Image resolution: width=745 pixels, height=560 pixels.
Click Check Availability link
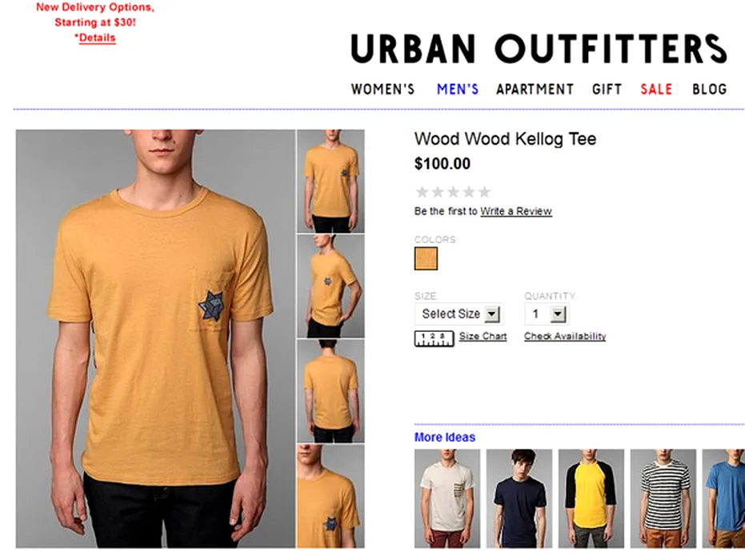coord(565,336)
